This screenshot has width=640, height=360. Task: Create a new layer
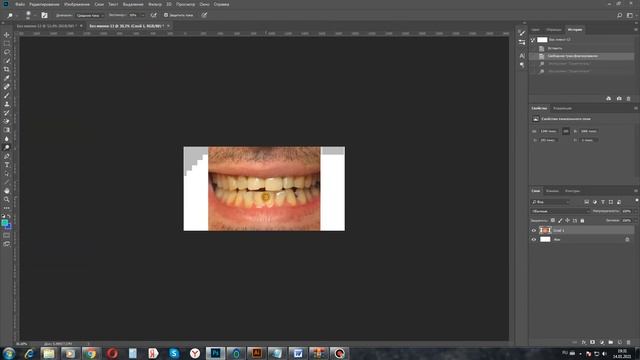[x=620, y=342]
